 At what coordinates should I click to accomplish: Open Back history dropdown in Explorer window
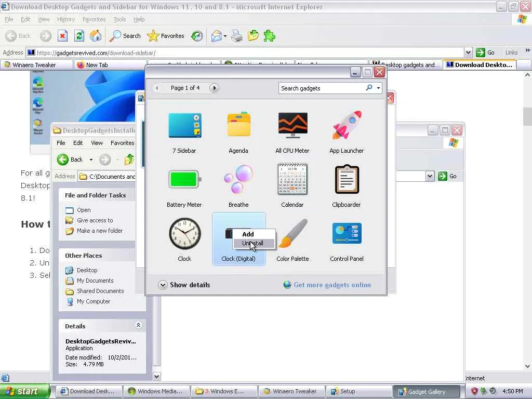pyautogui.click(x=91, y=159)
